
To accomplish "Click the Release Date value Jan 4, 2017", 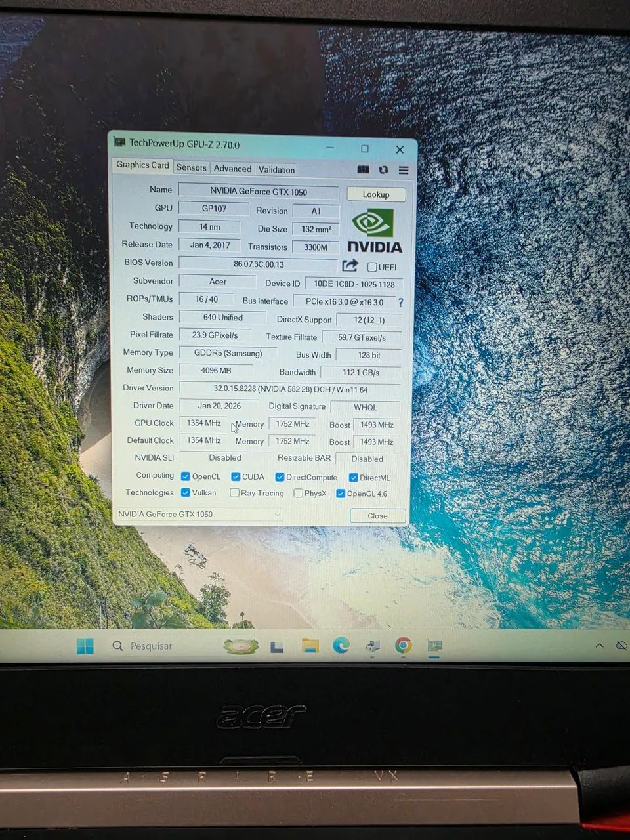I will tap(210, 245).
